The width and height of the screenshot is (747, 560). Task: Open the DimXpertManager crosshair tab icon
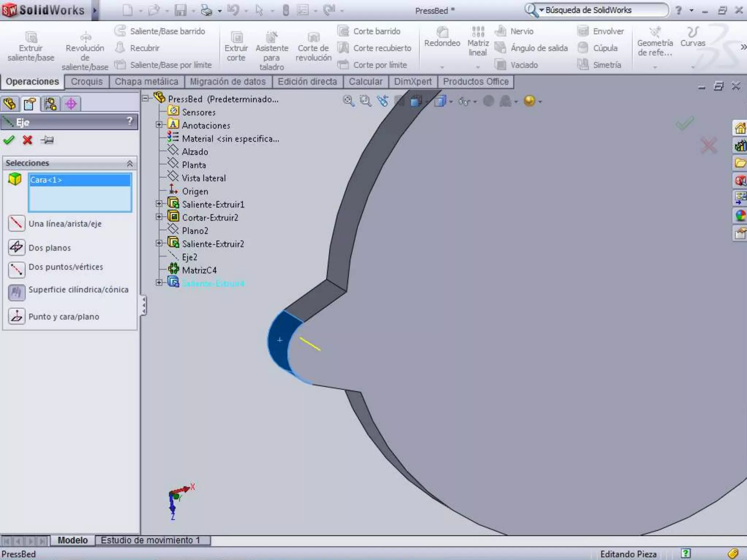(x=71, y=104)
